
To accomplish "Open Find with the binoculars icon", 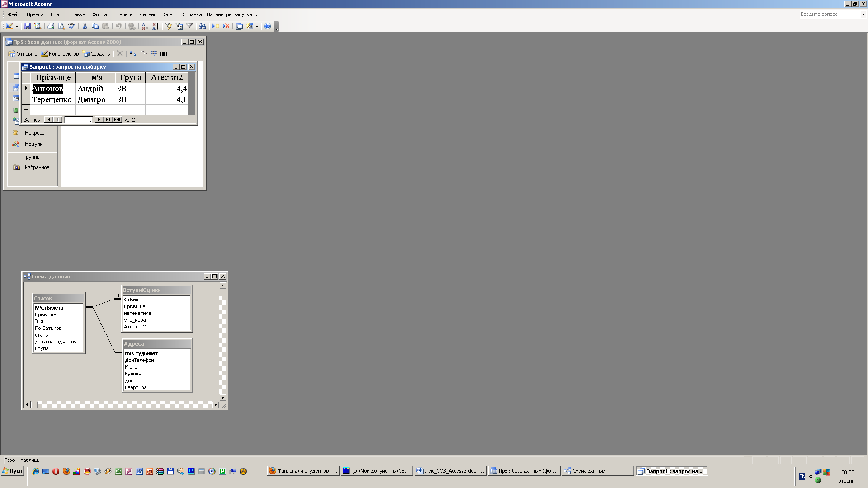I will (x=202, y=26).
